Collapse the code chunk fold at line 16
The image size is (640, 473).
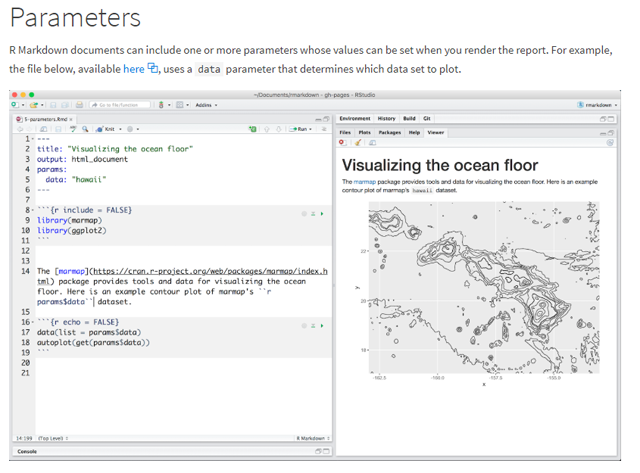click(x=33, y=322)
